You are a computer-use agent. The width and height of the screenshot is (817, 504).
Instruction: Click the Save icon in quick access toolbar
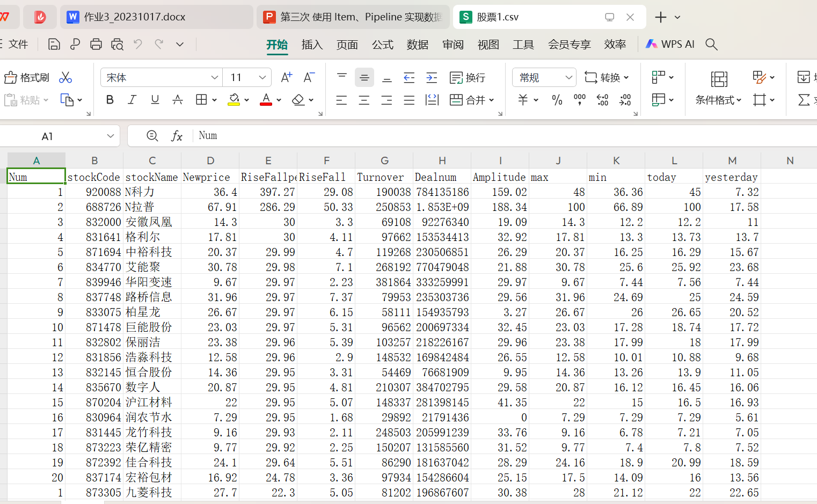(x=54, y=44)
